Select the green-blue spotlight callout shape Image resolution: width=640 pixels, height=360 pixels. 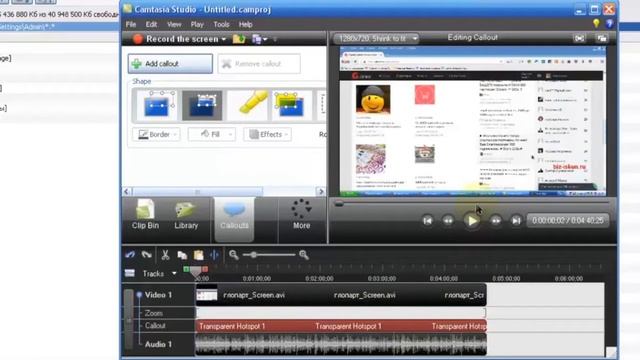291,105
